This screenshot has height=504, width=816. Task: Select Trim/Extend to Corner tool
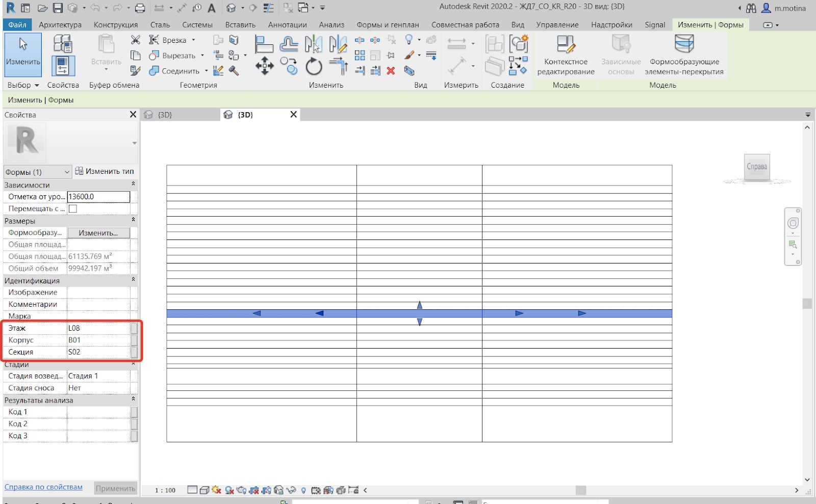338,66
